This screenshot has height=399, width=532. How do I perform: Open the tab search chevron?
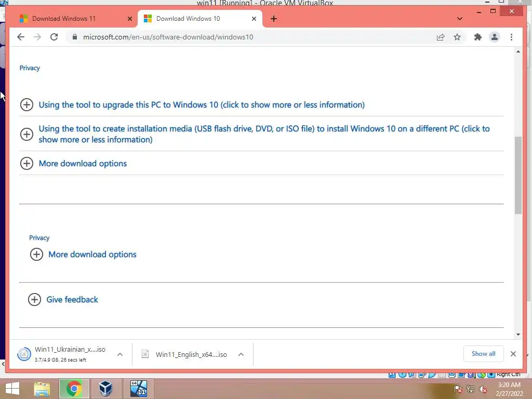click(459, 19)
